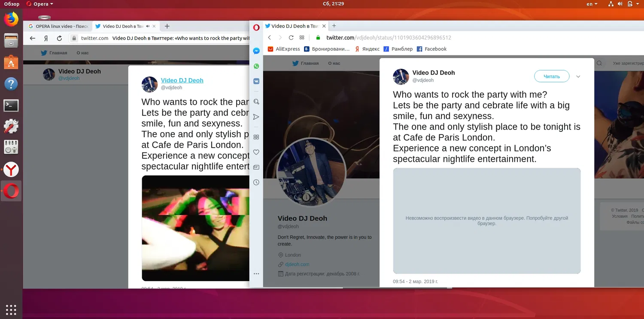
Task: Open the Opera main menu logo button
Action: pyautogui.click(x=256, y=27)
